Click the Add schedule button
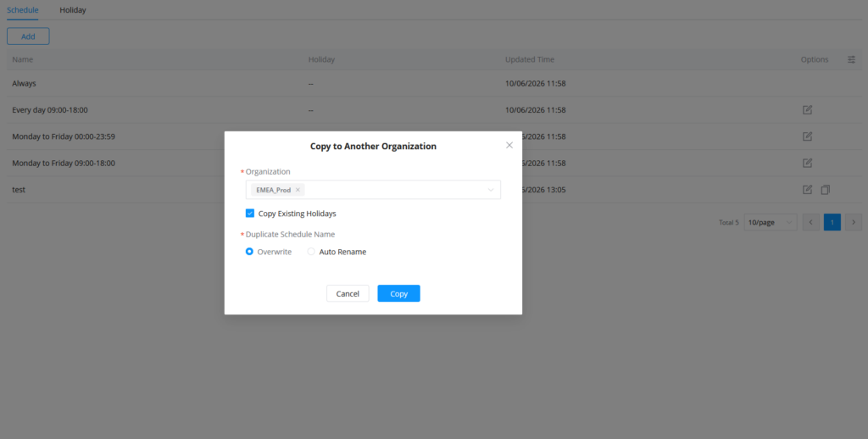The image size is (868, 439). (28, 36)
